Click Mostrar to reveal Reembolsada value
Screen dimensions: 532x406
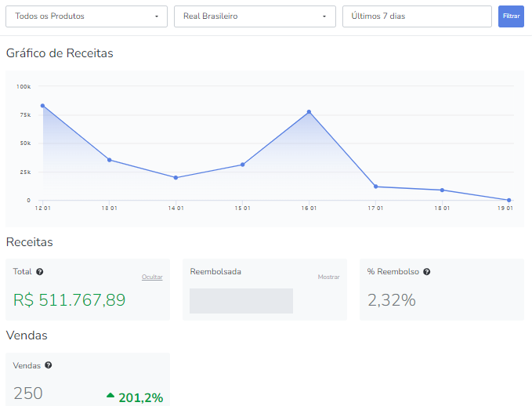point(328,277)
